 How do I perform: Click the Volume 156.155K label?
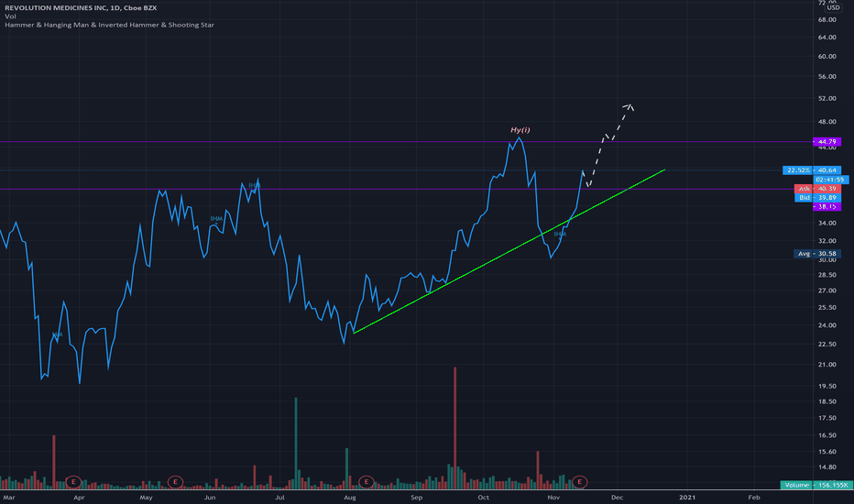click(816, 485)
